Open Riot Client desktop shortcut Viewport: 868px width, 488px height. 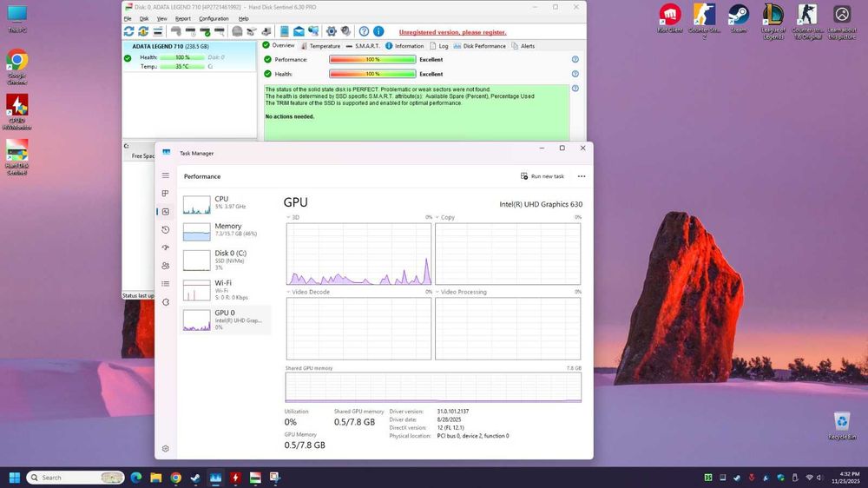point(670,19)
